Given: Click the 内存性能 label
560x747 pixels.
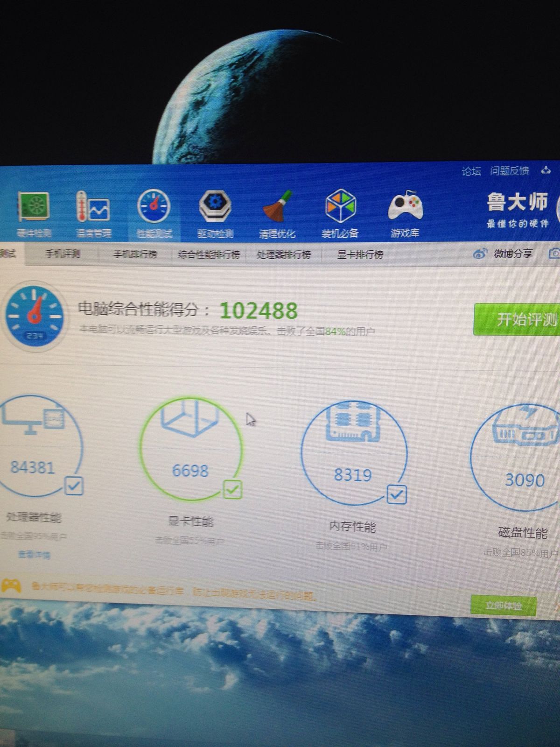Looking at the screenshot, I should coord(352,527).
